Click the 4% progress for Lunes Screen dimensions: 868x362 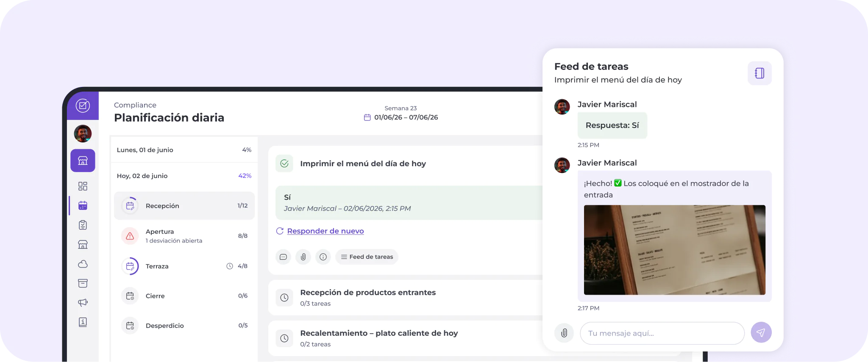(x=247, y=150)
